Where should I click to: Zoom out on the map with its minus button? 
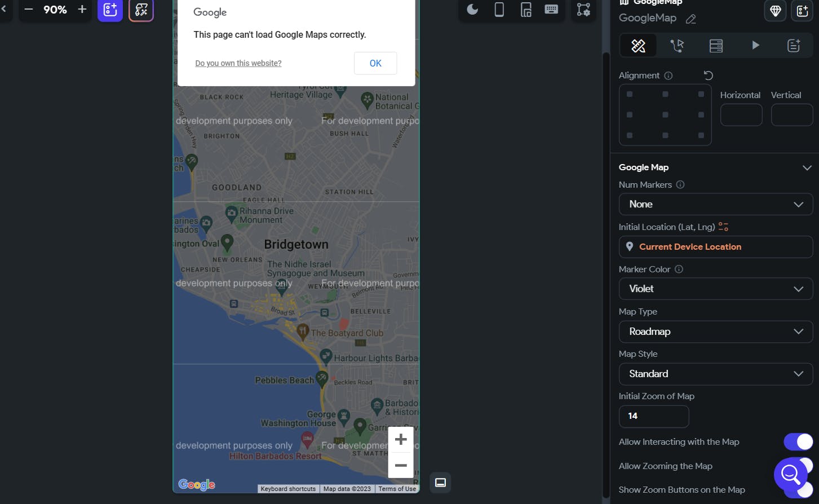coord(401,465)
